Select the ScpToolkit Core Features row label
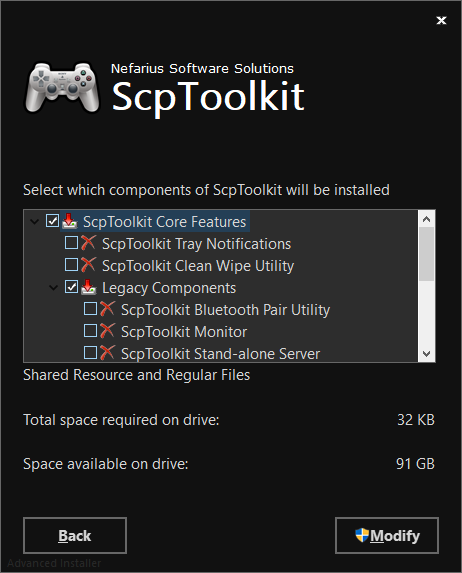 164,222
